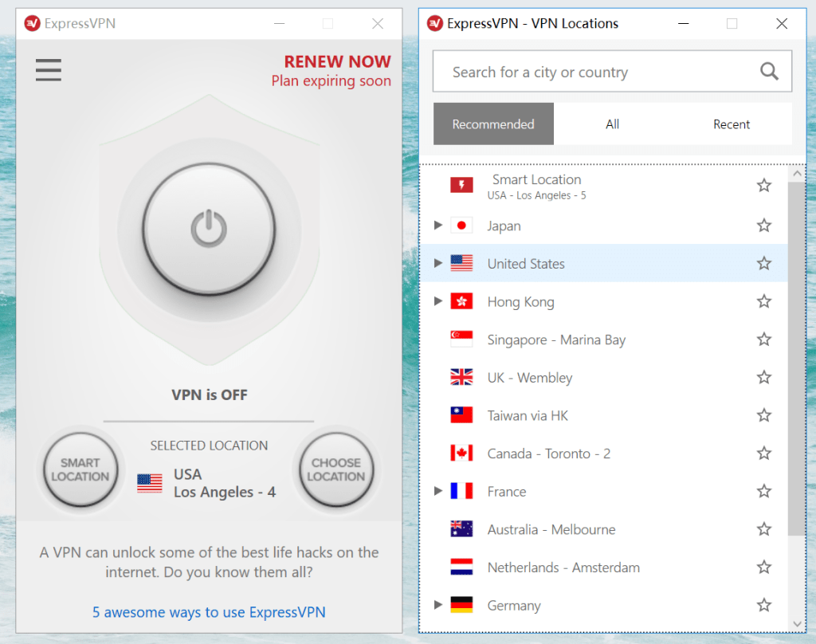The width and height of the screenshot is (816, 644).
Task: Turn on the VPN power button
Action: [x=209, y=229]
